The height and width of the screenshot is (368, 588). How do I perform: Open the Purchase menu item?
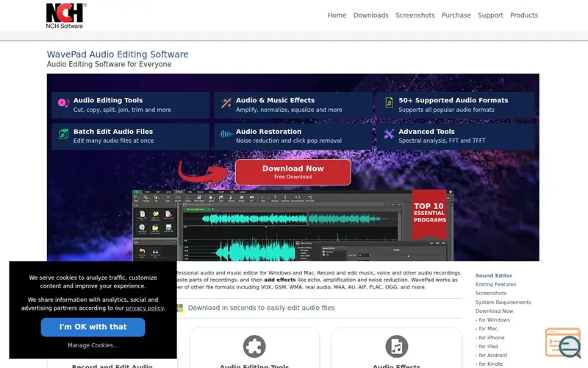click(x=456, y=15)
